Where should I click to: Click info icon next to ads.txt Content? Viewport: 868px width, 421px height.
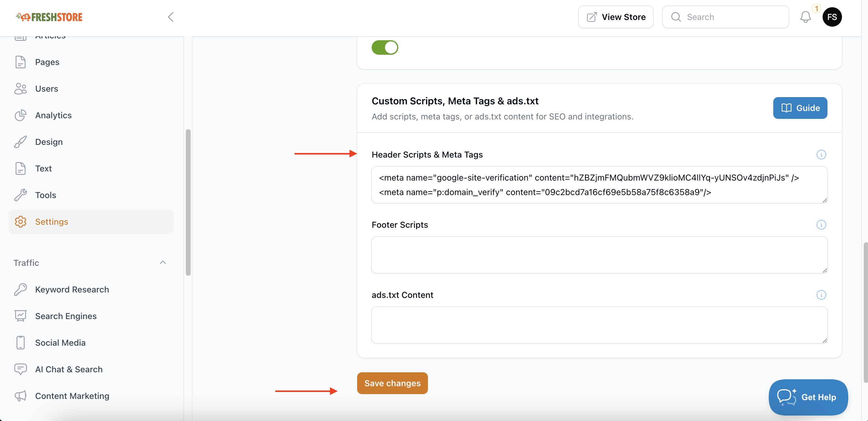point(821,295)
